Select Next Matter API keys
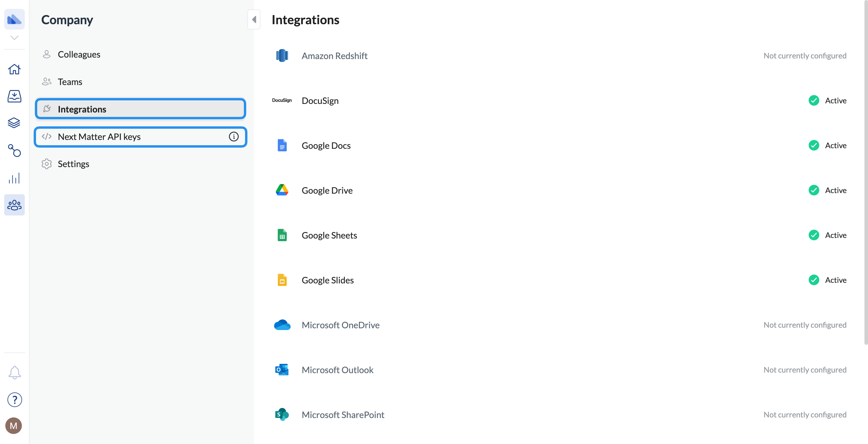 pos(99,137)
